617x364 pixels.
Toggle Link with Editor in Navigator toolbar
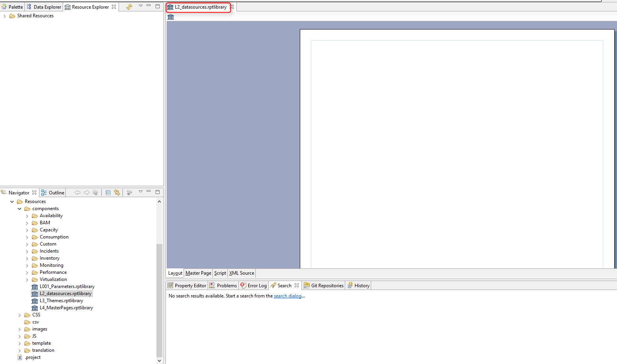tap(117, 192)
